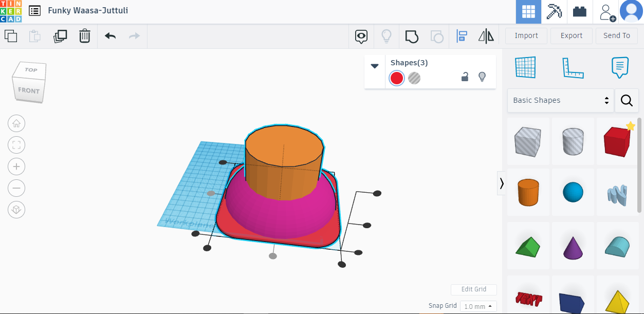The image size is (644, 314).
Task: Pick the red Box shape
Action: tap(617, 141)
